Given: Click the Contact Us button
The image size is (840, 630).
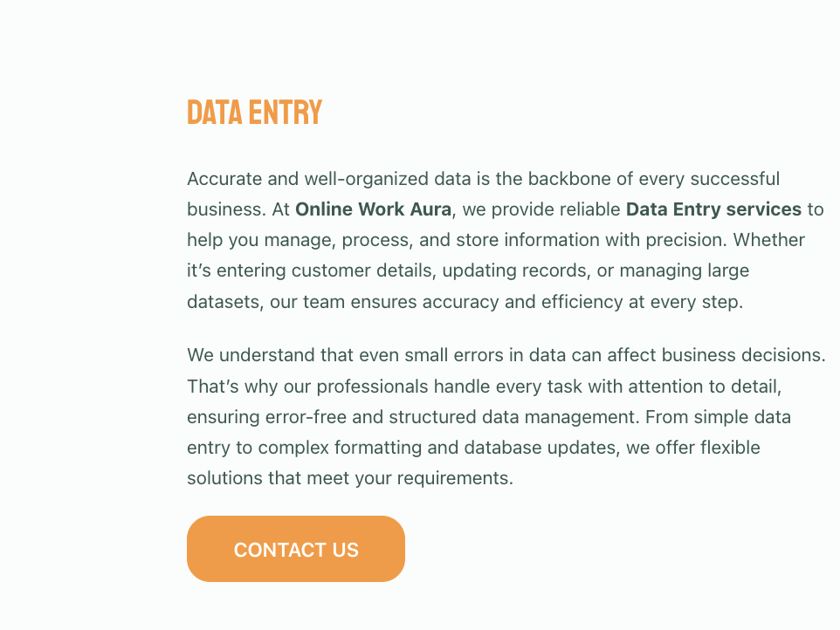Looking at the screenshot, I should tap(296, 550).
